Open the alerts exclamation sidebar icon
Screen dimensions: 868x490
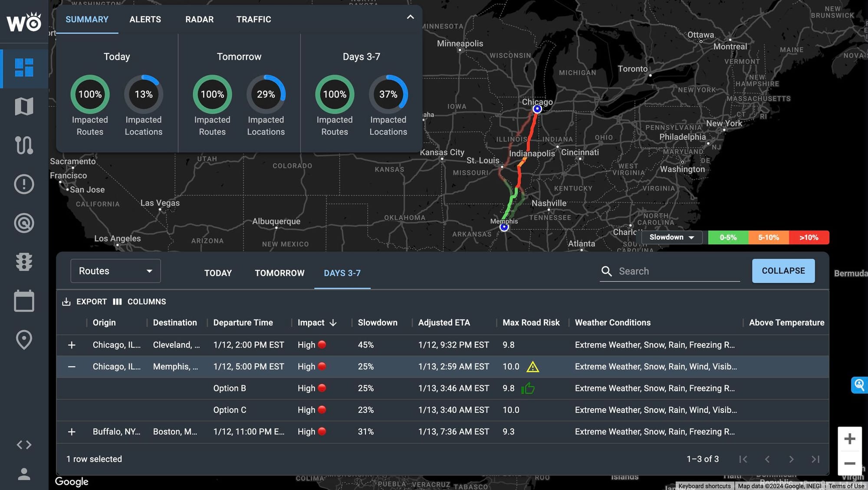coord(24,184)
